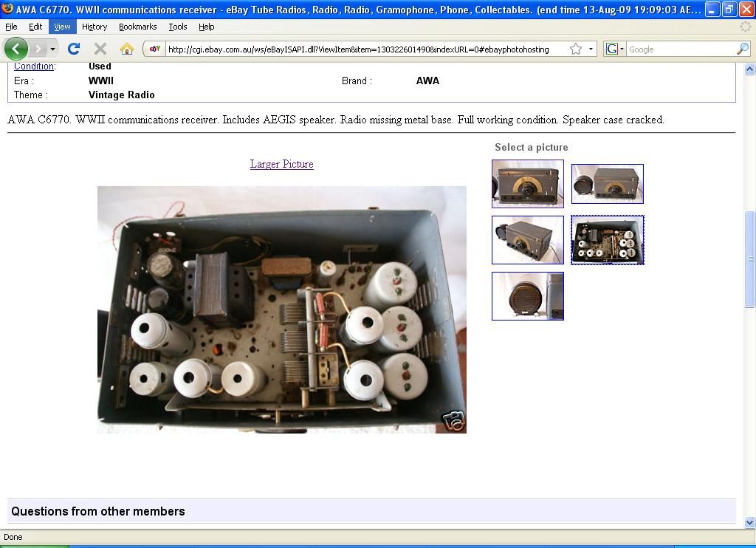Click the eBay site icon in address bar

point(155,49)
